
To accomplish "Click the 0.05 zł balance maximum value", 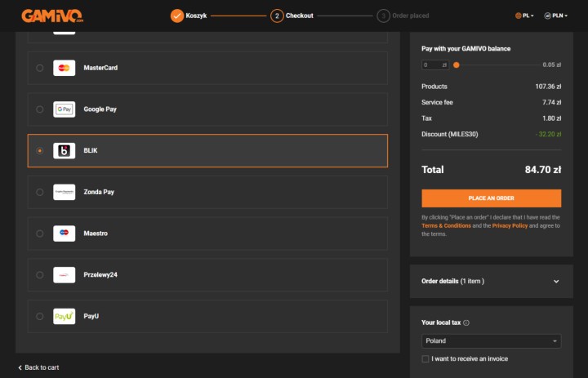I will (x=551, y=64).
